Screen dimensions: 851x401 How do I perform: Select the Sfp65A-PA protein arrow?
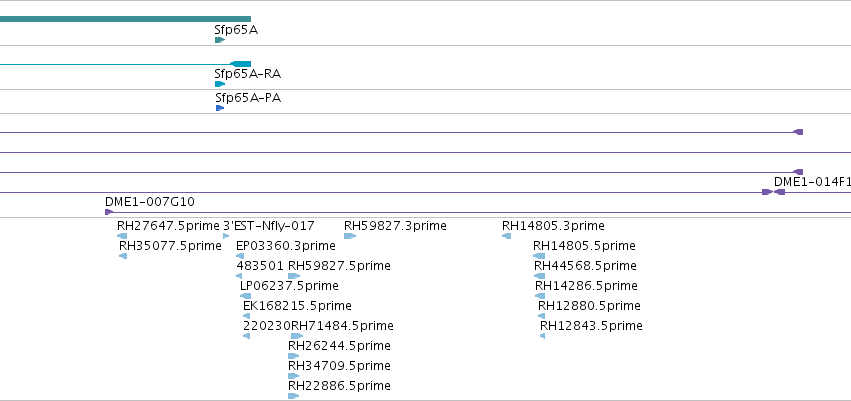220,108
